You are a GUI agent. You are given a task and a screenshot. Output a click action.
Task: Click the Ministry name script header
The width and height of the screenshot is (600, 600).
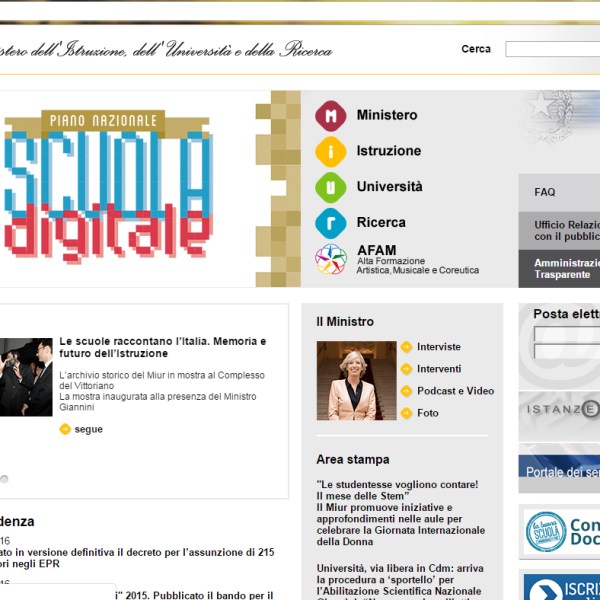[x=165, y=49]
